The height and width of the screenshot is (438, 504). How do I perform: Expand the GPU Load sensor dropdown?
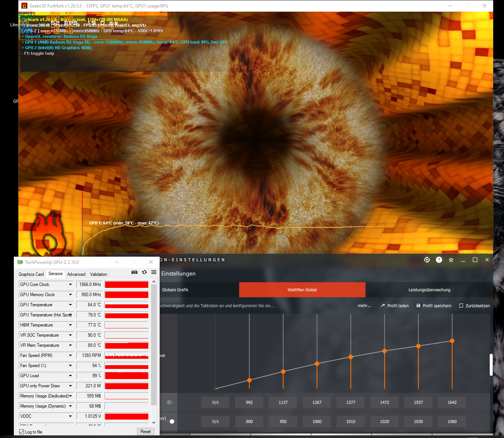coord(70,376)
